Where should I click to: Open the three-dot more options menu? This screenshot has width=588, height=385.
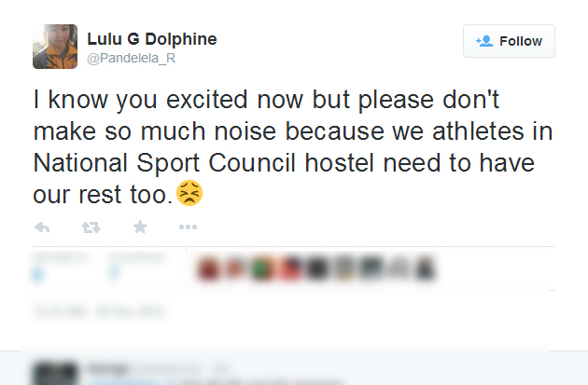[x=188, y=227]
